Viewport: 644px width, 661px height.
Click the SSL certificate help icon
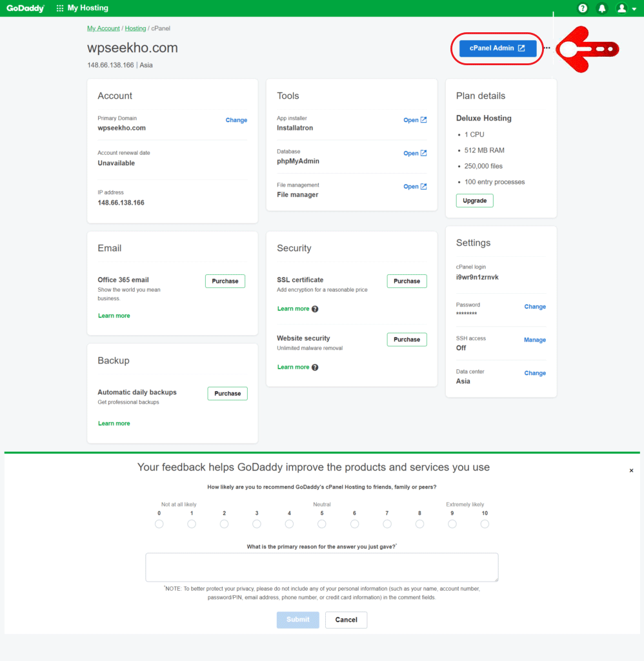tap(315, 309)
